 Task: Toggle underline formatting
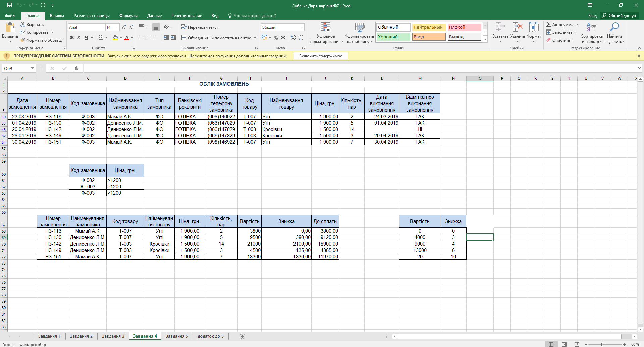click(86, 38)
